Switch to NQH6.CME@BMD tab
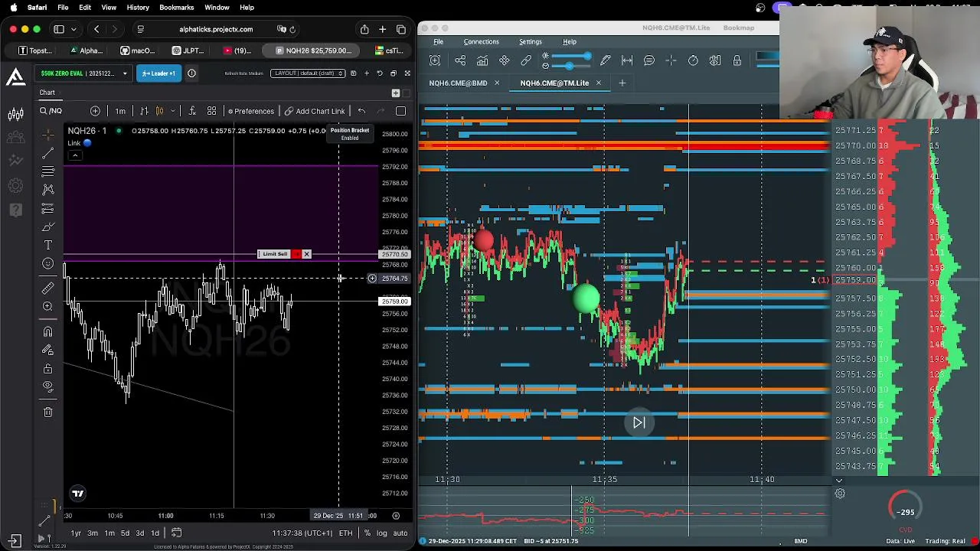The height and width of the screenshot is (551, 980). coord(458,83)
